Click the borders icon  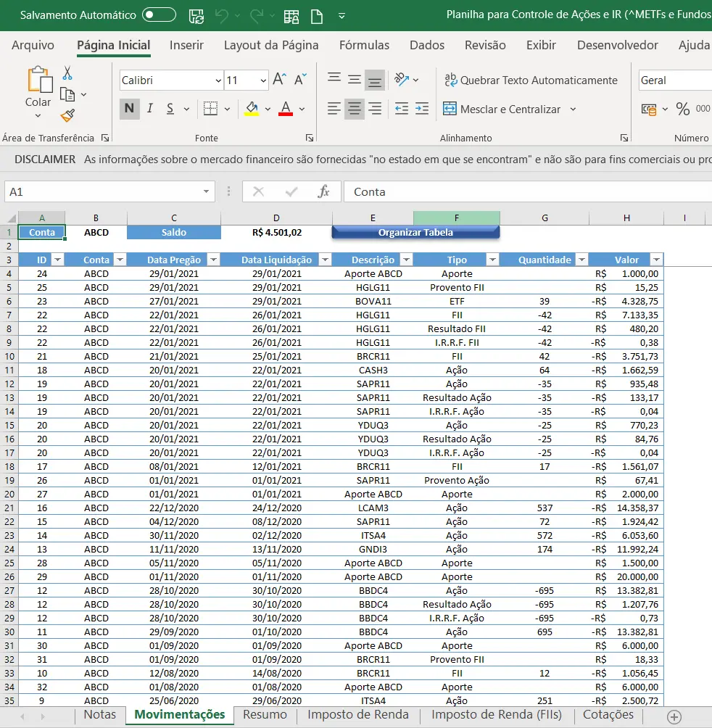coord(210,109)
